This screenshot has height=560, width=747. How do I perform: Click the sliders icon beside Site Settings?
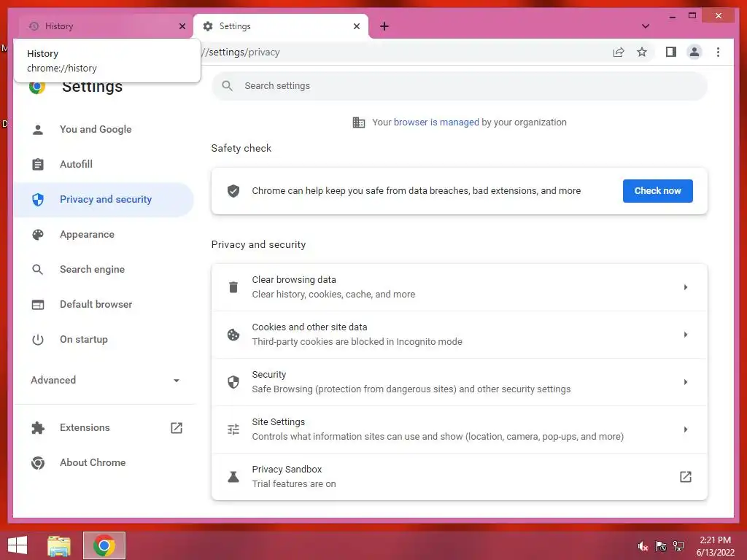pyautogui.click(x=233, y=429)
